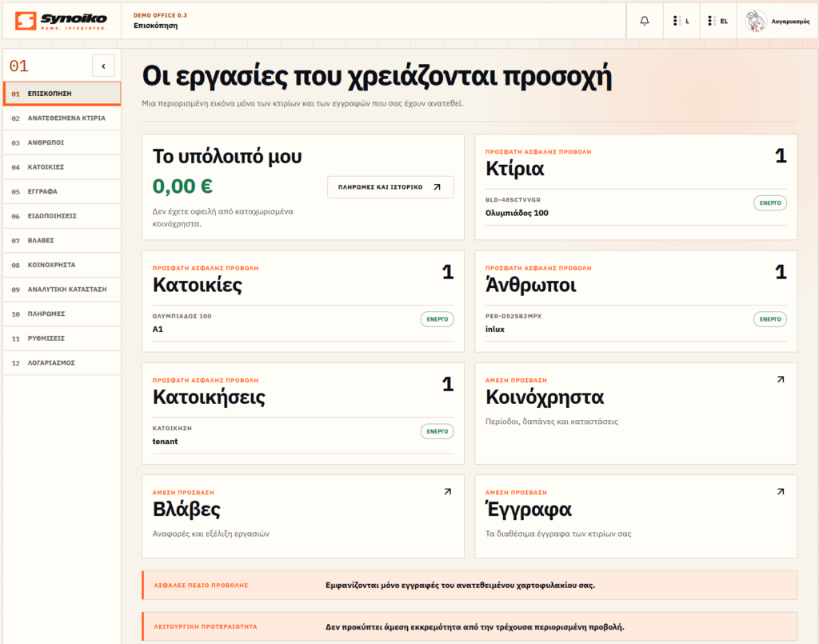Go to ΒΛΑΒΕΣ in the sidebar
Image resolution: width=819 pixels, height=644 pixels.
click(x=62, y=240)
